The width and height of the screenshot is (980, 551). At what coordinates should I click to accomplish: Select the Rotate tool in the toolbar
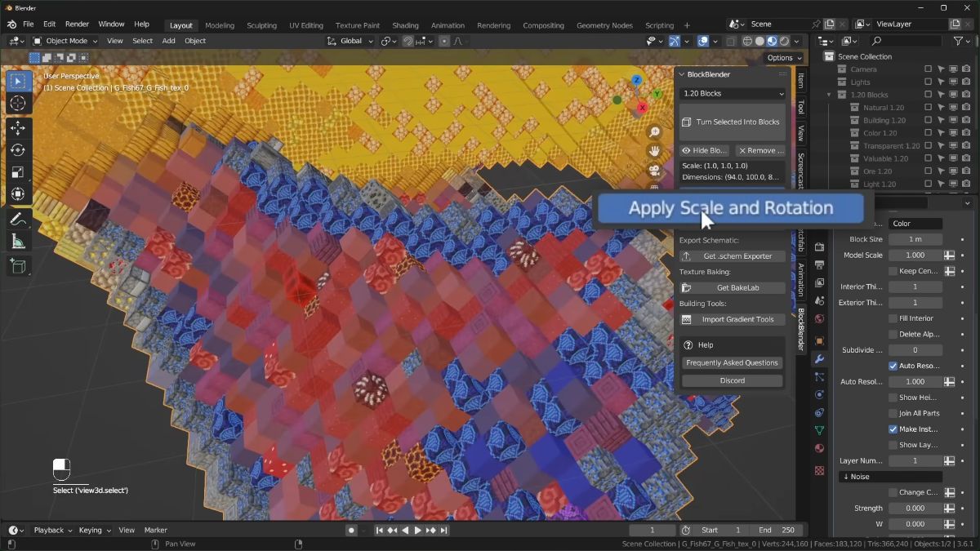pos(18,150)
